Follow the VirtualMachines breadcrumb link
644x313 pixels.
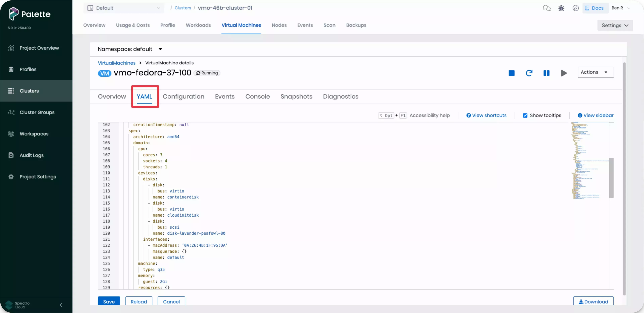(116, 63)
